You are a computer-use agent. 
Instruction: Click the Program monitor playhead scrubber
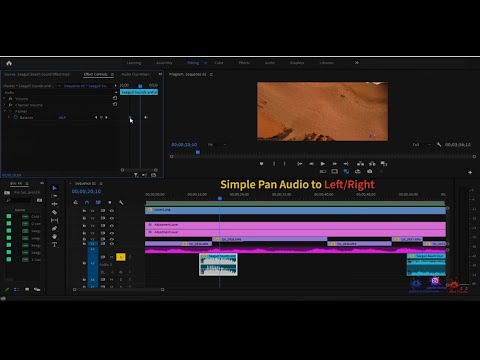click(198, 152)
